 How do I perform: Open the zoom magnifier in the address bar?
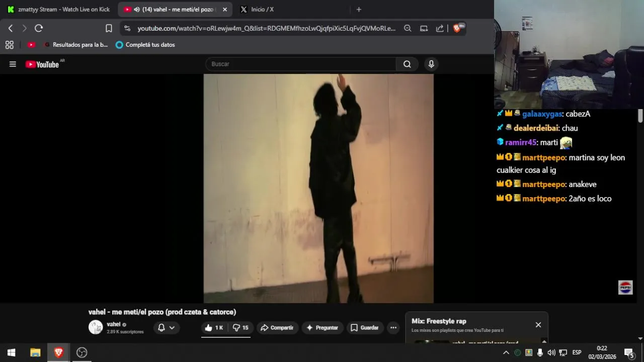click(x=408, y=28)
